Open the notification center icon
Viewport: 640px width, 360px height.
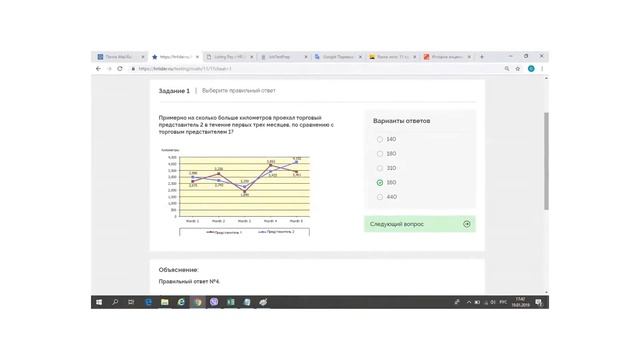[x=539, y=302]
